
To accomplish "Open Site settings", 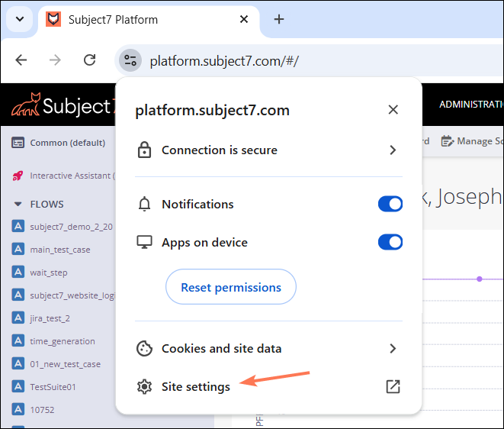I will point(196,386).
